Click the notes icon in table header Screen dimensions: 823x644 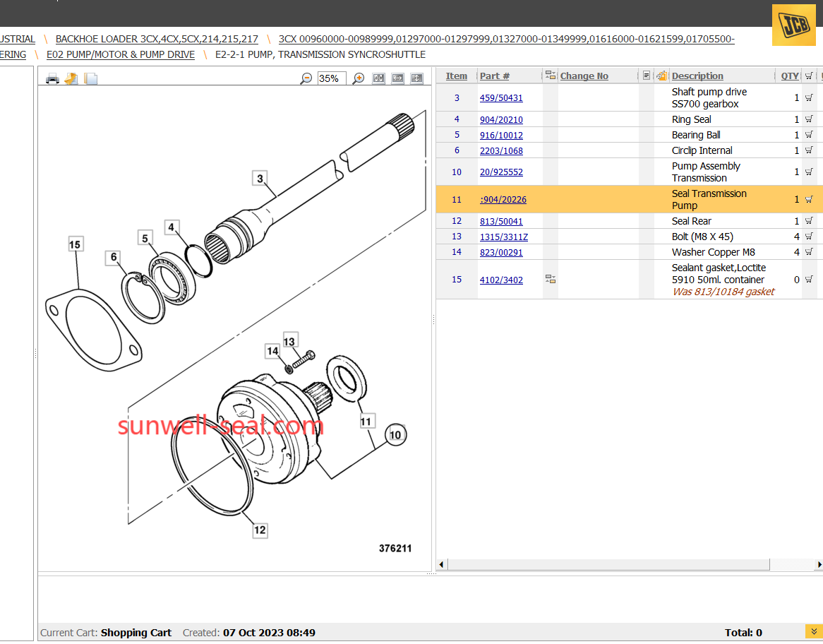(x=646, y=76)
